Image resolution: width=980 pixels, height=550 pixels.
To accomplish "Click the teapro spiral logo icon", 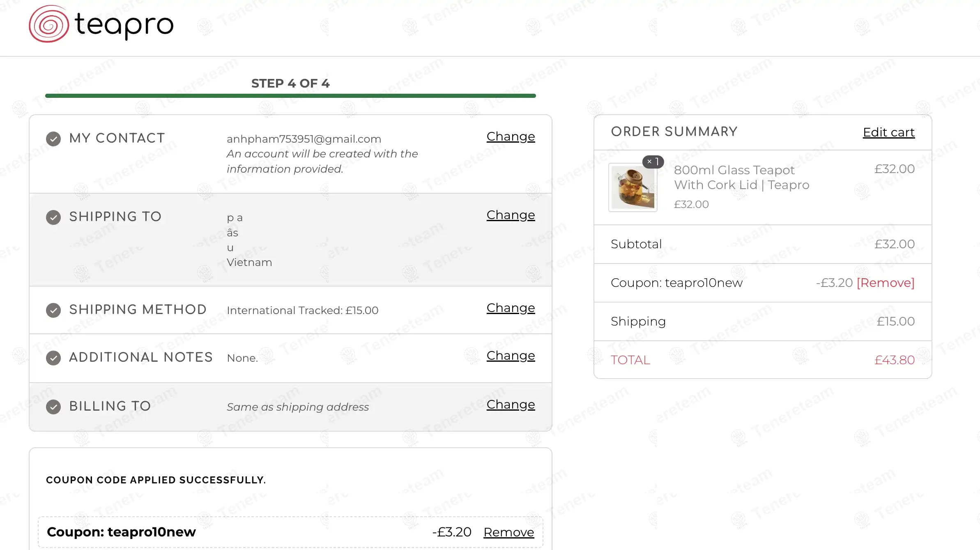I will [x=49, y=24].
